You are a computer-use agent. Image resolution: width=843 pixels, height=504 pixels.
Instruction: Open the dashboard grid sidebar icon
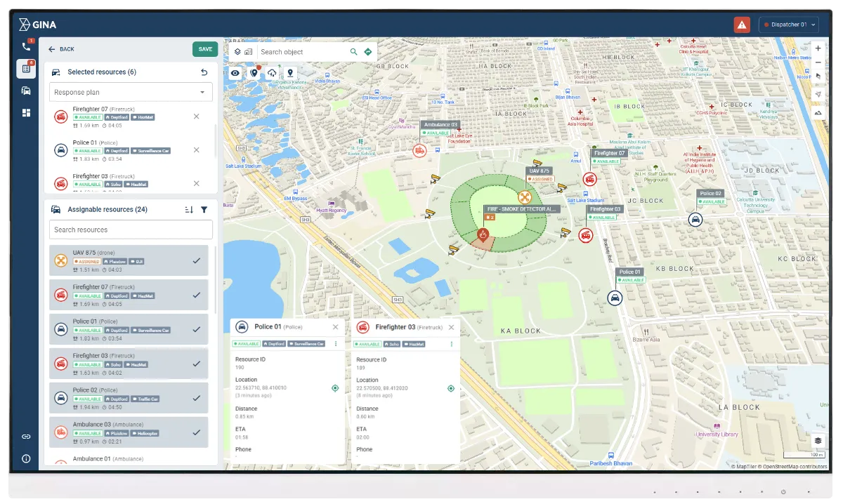click(26, 112)
